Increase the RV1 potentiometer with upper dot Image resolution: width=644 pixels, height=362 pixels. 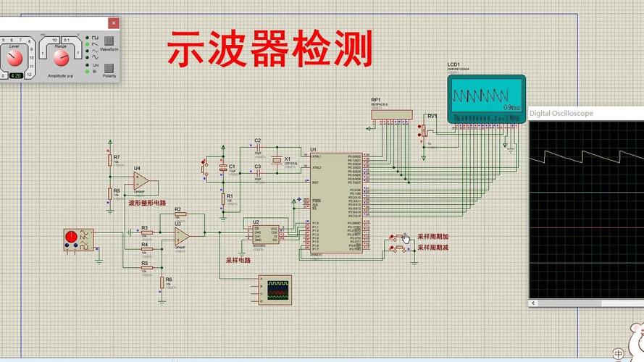(419, 126)
